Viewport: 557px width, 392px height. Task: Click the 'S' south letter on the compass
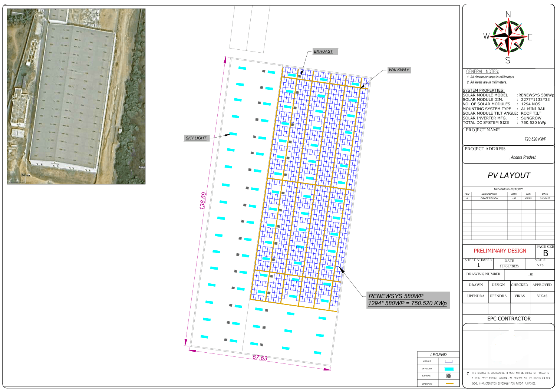click(508, 60)
